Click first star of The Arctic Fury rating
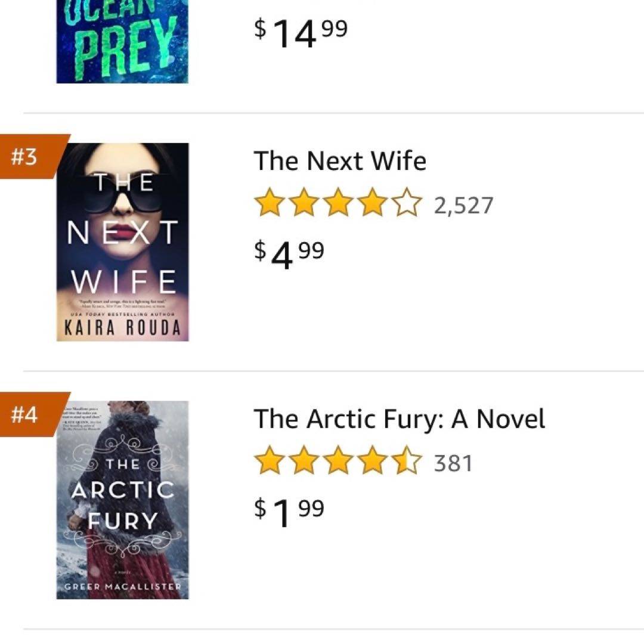The height and width of the screenshot is (644, 644). coord(270,463)
